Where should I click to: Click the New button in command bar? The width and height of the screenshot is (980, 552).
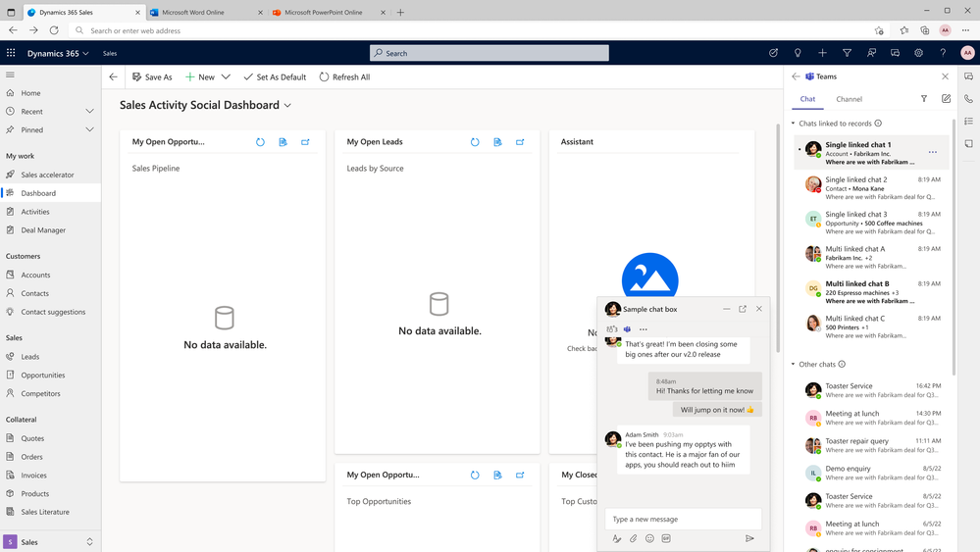click(200, 76)
